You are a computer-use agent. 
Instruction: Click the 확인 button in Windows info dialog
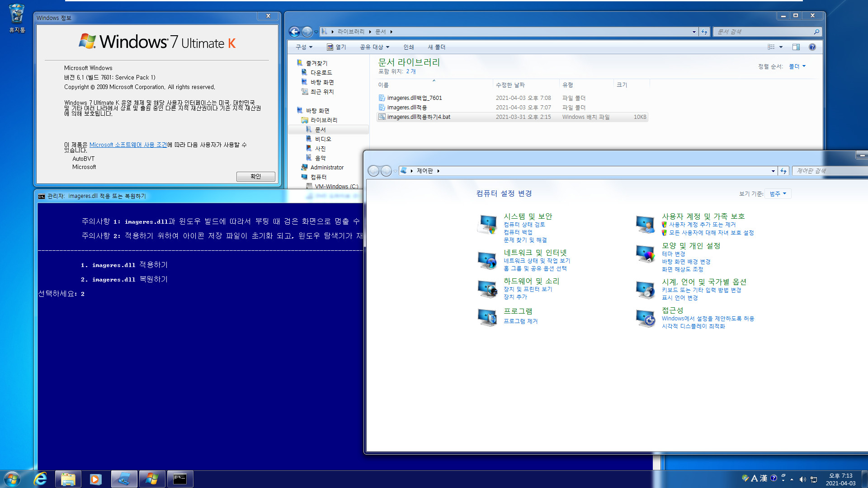(x=255, y=176)
